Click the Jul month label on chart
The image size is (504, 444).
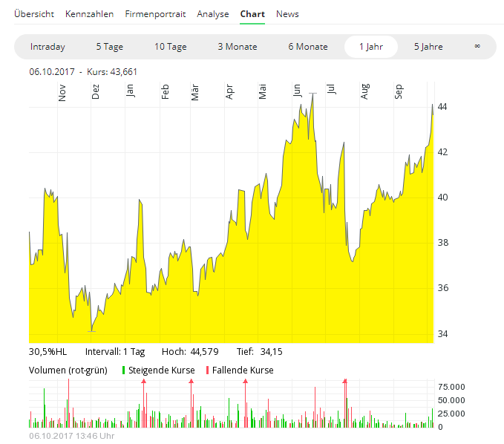331,89
